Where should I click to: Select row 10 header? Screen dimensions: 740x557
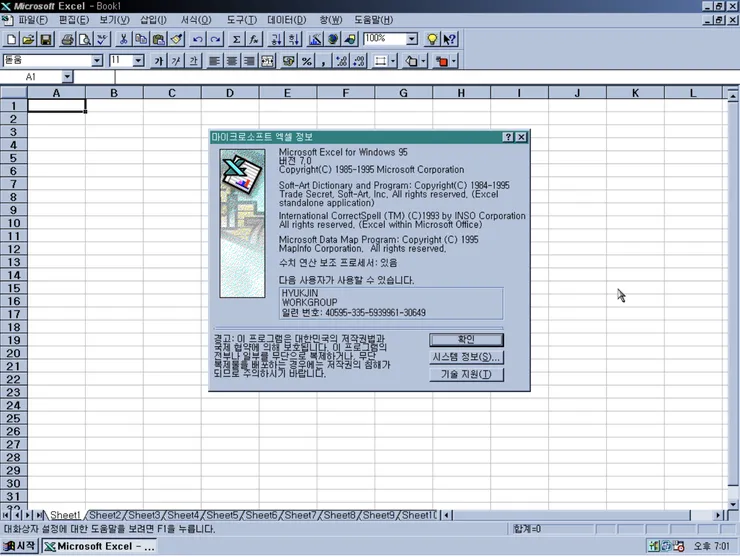(x=14, y=223)
